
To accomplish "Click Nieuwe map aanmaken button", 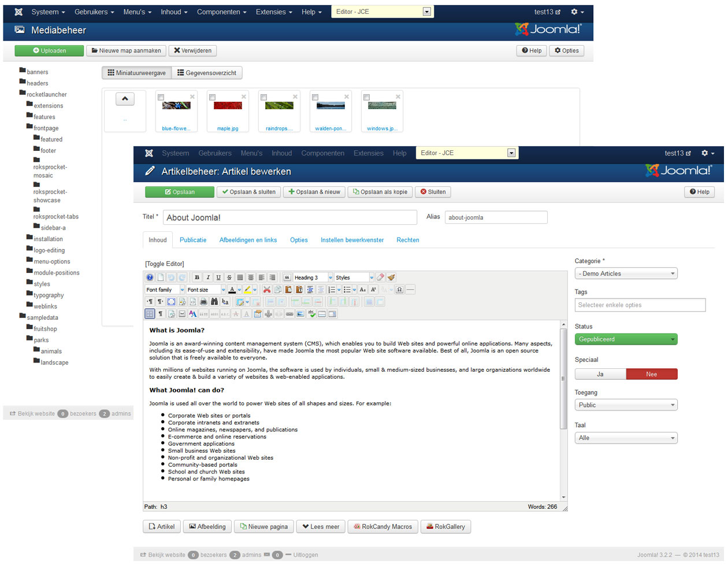I will pyautogui.click(x=127, y=51).
